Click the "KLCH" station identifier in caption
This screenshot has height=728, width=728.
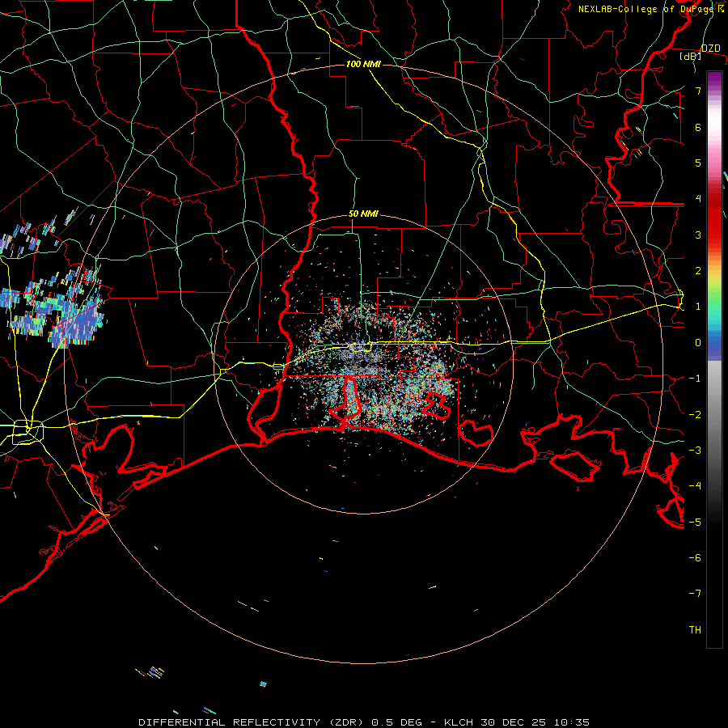(459, 722)
